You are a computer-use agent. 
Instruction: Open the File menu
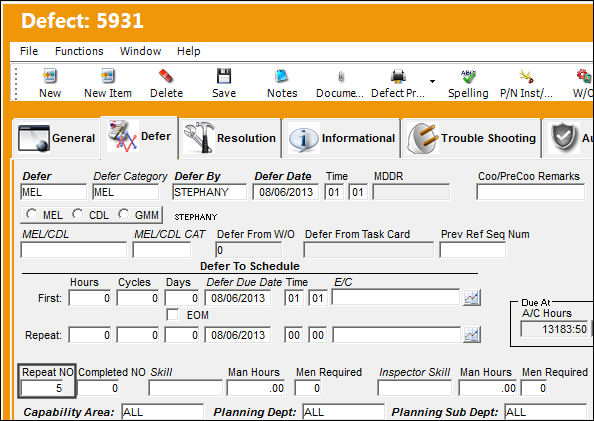29,51
